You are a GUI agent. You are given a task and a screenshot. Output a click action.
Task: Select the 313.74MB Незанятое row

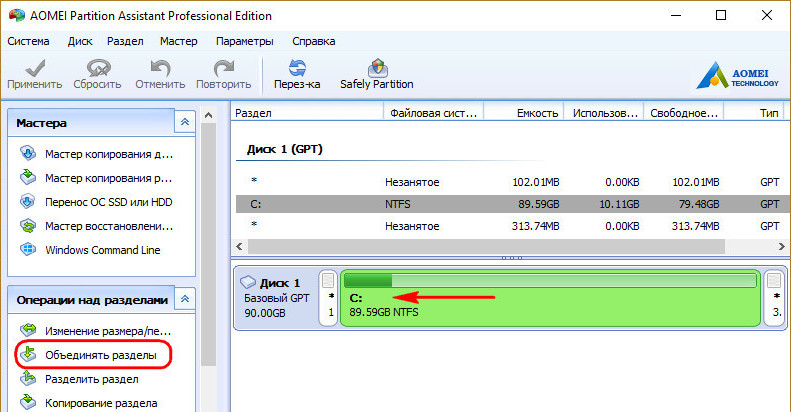pyautogui.click(x=512, y=226)
